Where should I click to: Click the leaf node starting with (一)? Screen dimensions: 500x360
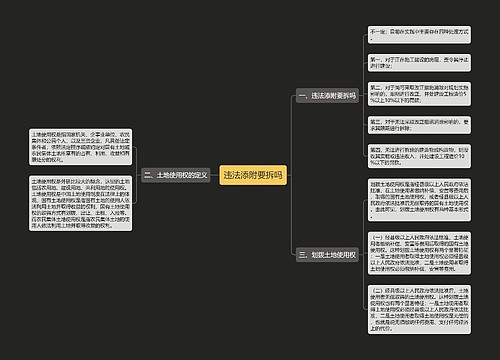pyautogui.click(x=419, y=253)
